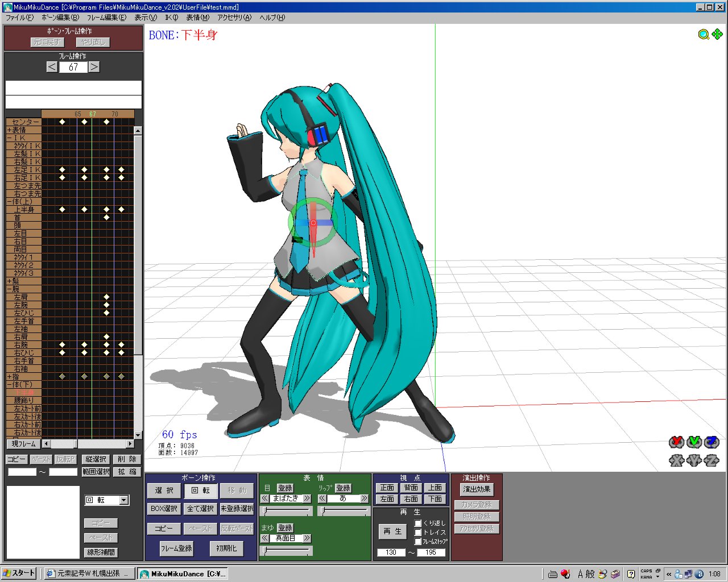
Task: Click the magnifier zoom icon in the viewport
Action: point(704,35)
